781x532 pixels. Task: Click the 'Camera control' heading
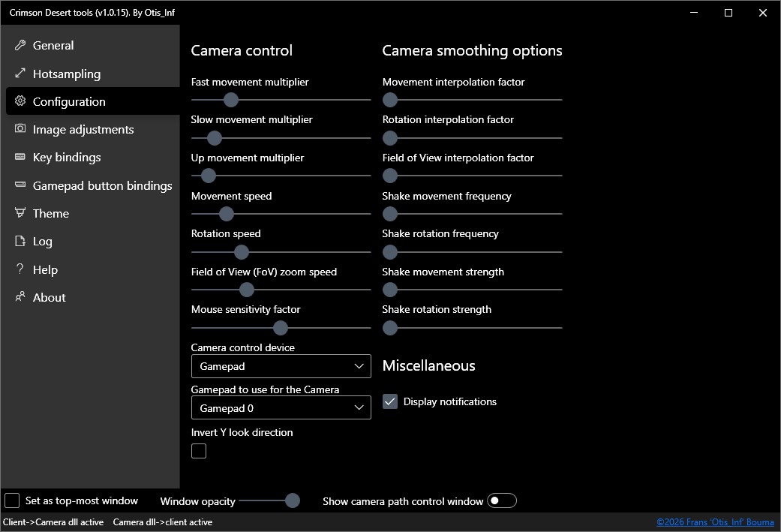coord(242,50)
